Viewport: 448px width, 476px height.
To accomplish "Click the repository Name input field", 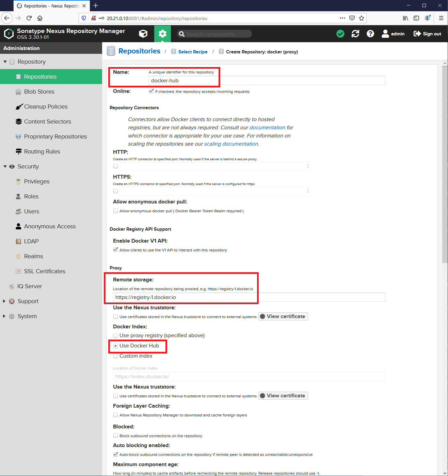I will coord(267,80).
